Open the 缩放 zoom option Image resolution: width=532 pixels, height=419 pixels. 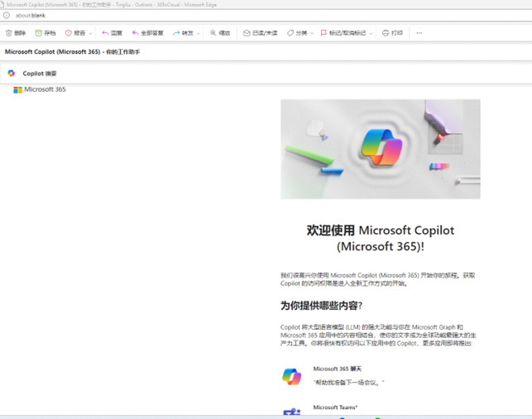click(x=220, y=33)
